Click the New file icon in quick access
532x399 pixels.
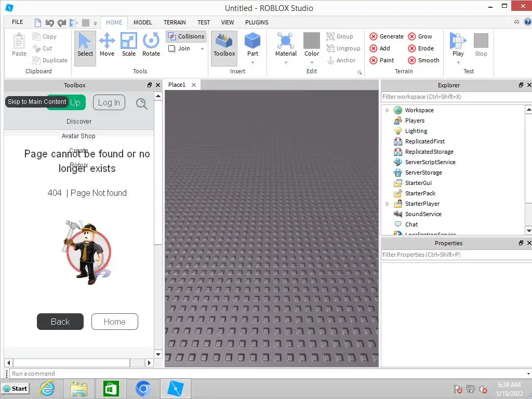tap(37, 23)
